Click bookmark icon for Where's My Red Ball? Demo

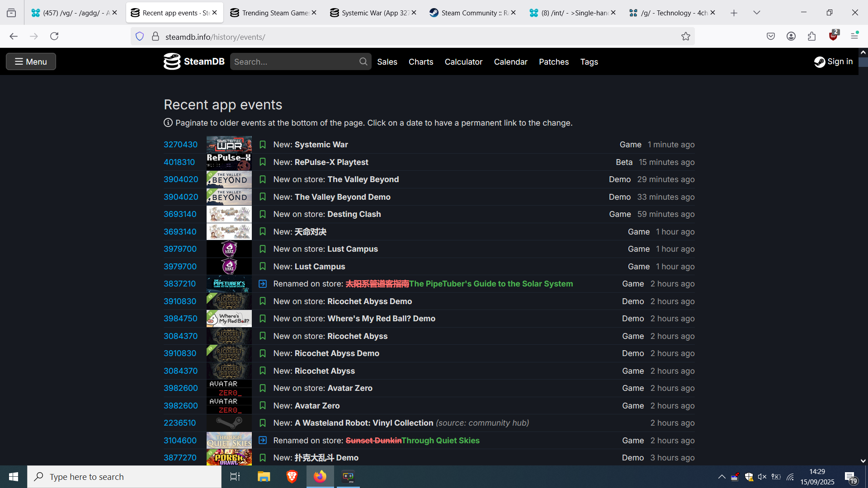pos(263,319)
